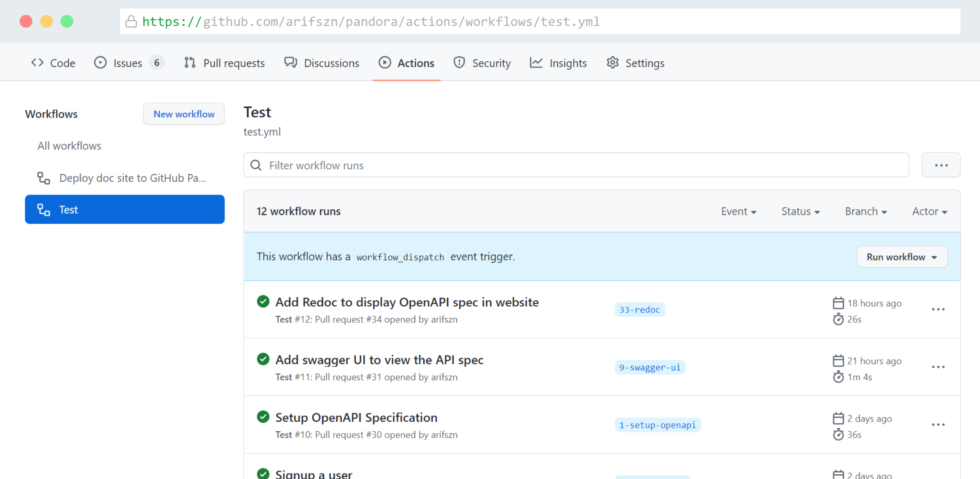Switch to the Pull requests tab
This screenshot has width=980, height=479.
click(x=225, y=63)
